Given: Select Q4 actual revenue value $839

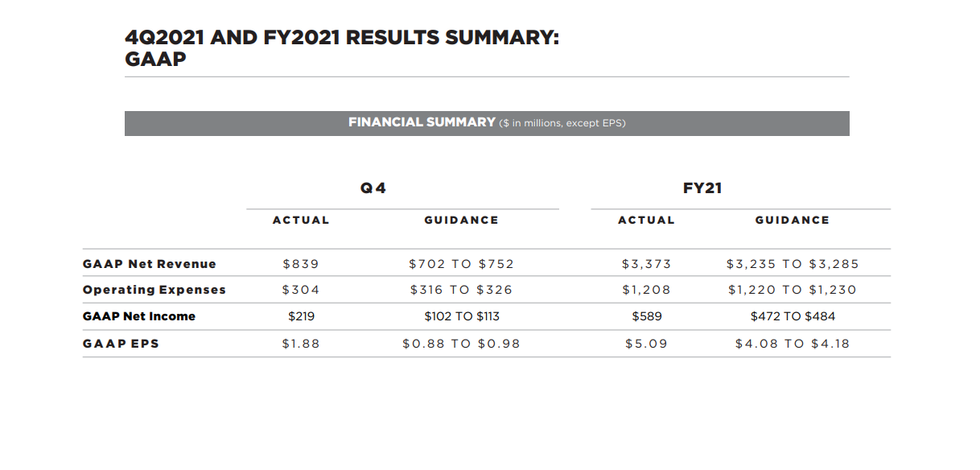Looking at the screenshot, I should point(301,264).
